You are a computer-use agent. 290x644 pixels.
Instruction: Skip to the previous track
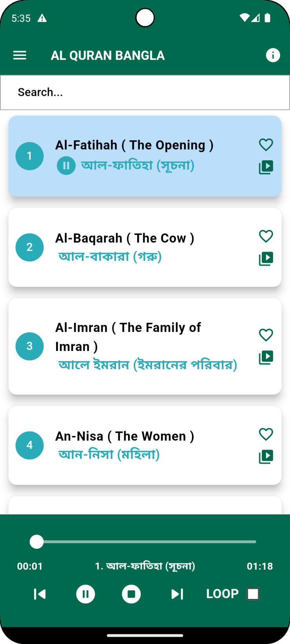click(40, 594)
